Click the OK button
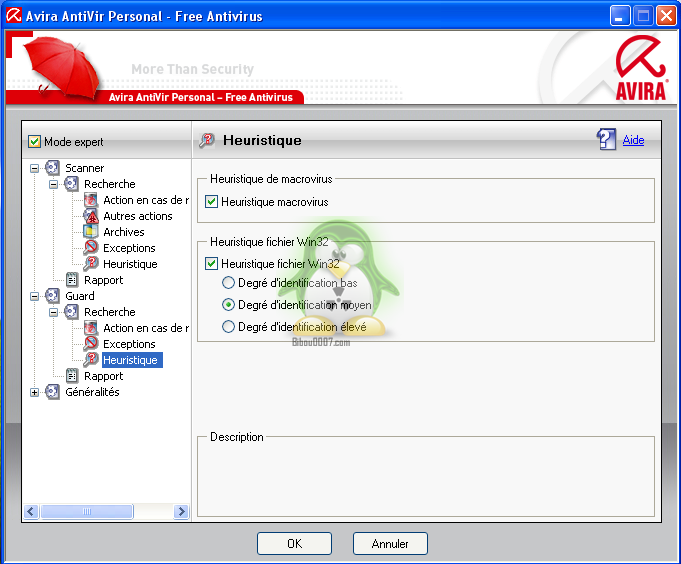The width and height of the screenshot is (681, 564). coord(294,544)
